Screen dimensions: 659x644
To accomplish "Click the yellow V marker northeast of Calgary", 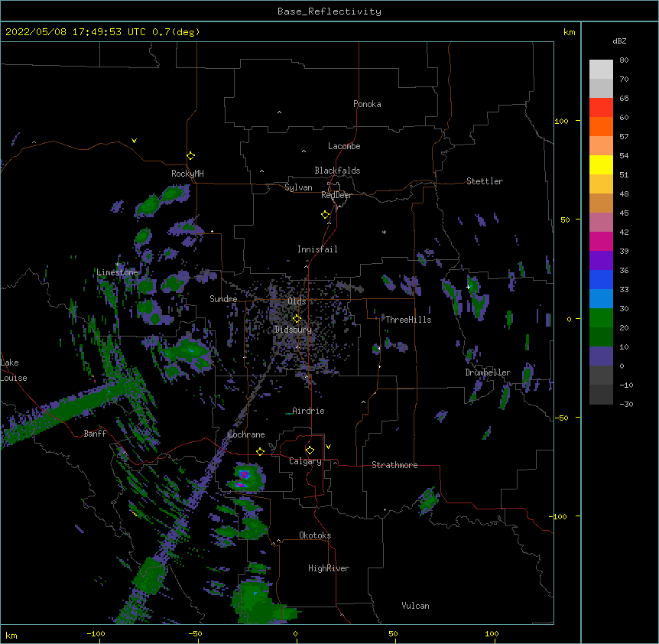I will 328,447.
